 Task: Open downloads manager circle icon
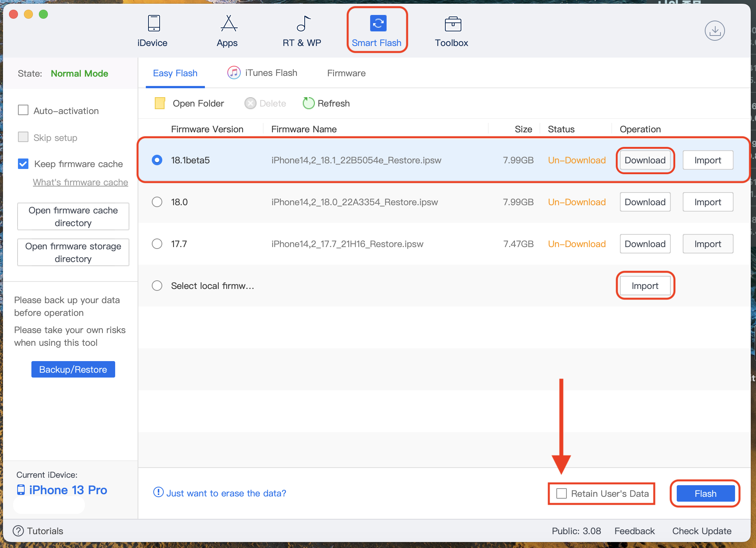pyautogui.click(x=714, y=31)
